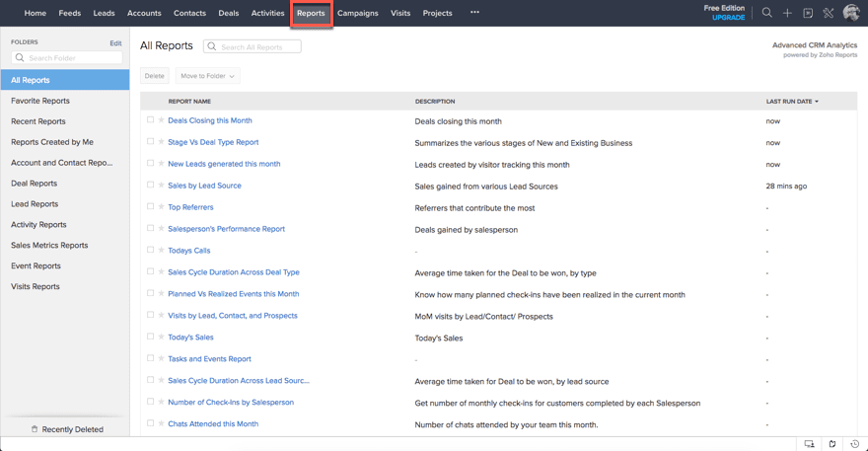This screenshot has height=451, width=868.
Task: Open recent items clock icon in footer
Action: tap(854, 444)
